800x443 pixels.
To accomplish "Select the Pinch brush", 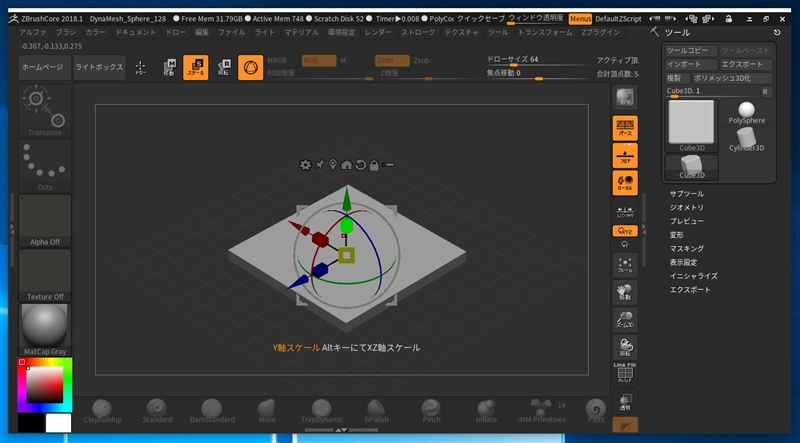I will [431, 411].
